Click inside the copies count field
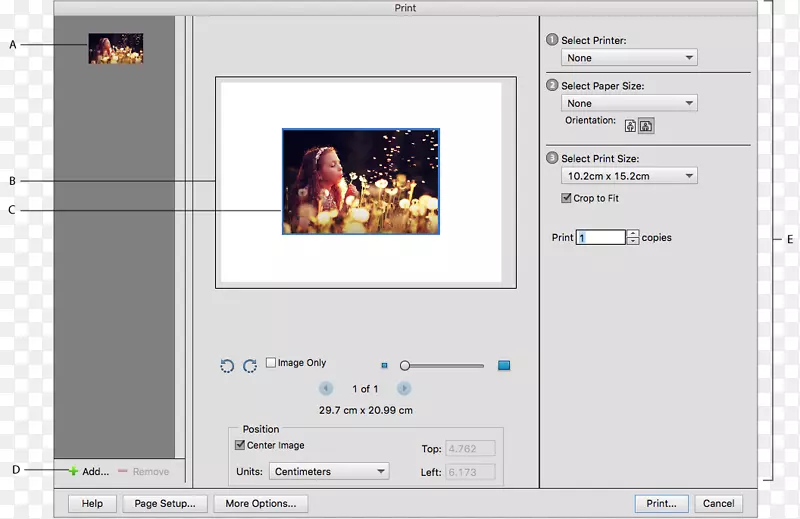The image size is (800, 519). coord(601,237)
